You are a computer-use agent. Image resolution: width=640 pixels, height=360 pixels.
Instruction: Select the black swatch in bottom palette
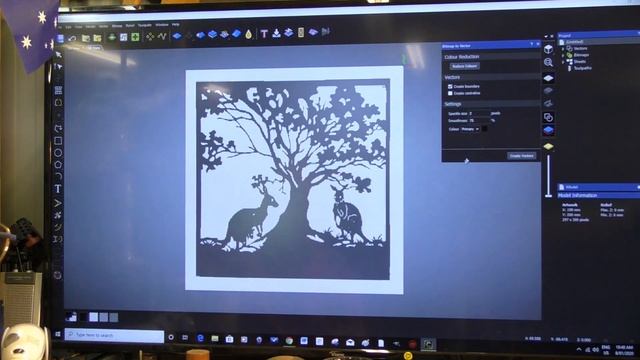coord(83,317)
